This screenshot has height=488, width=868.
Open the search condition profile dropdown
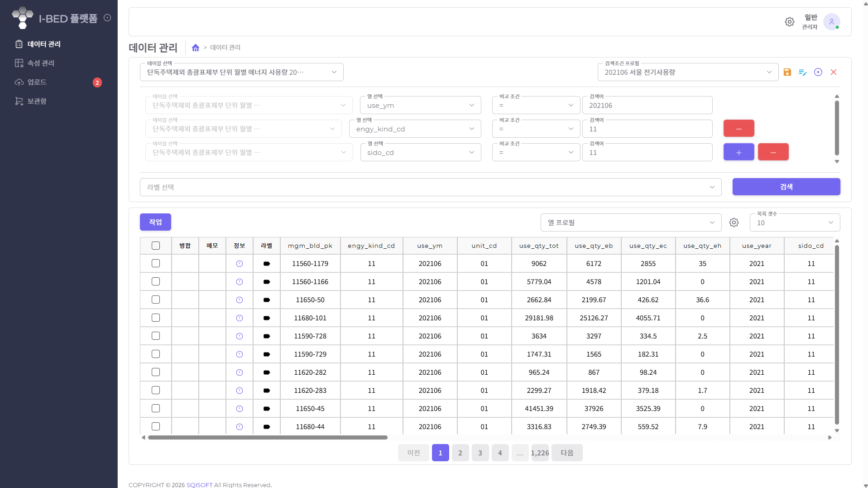pyautogui.click(x=688, y=72)
